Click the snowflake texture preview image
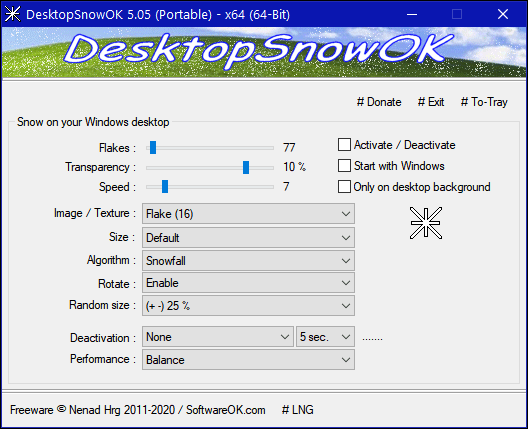This screenshot has width=528, height=429. pyautogui.click(x=426, y=223)
